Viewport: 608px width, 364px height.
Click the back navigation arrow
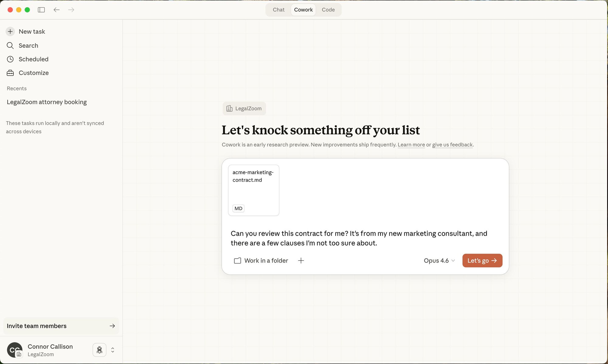point(57,10)
